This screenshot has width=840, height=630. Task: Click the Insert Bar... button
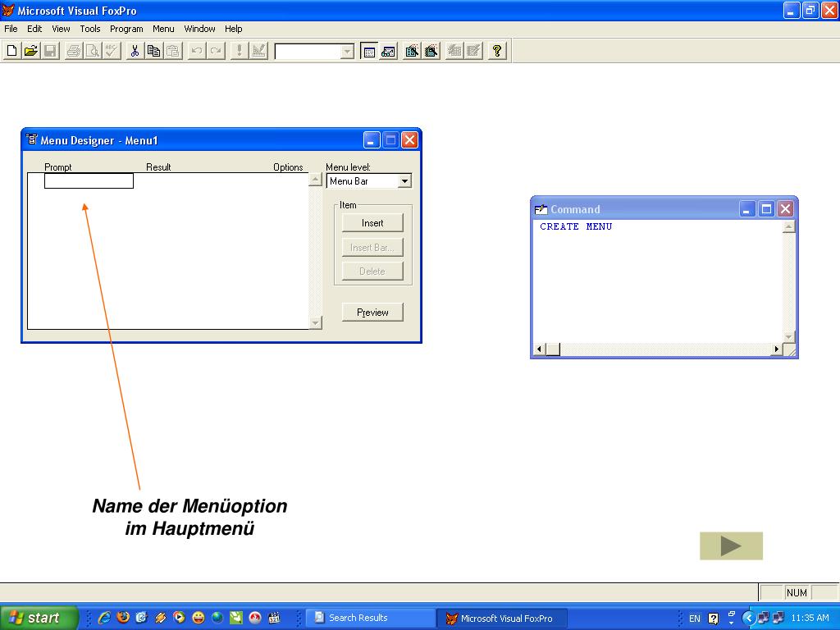pyautogui.click(x=372, y=248)
